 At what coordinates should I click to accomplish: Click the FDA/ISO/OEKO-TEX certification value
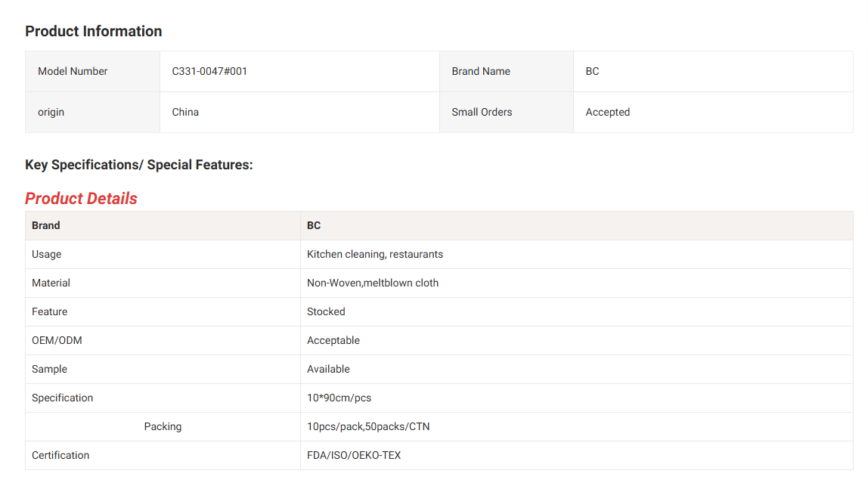[x=354, y=455]
